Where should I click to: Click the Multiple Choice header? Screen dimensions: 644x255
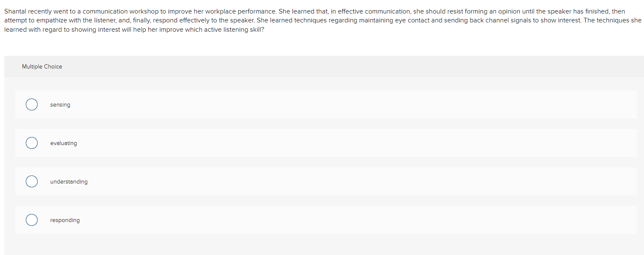click(x=42, y=66)
